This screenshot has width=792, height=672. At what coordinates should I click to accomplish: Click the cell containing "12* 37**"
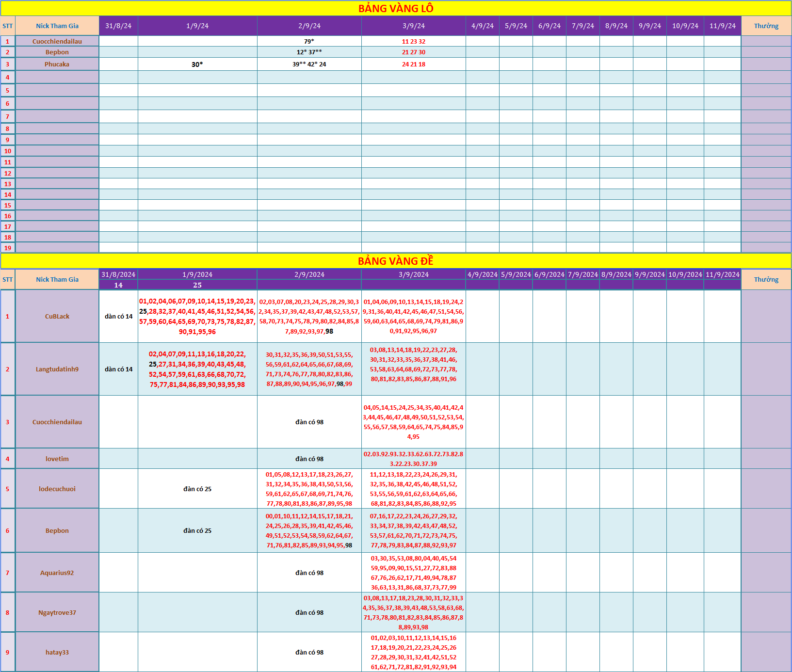click(309, 52)
